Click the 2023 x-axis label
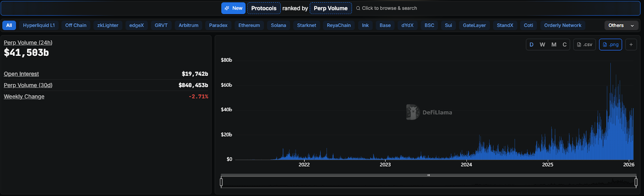The image size is (644, 196). [x=385, y=165]
